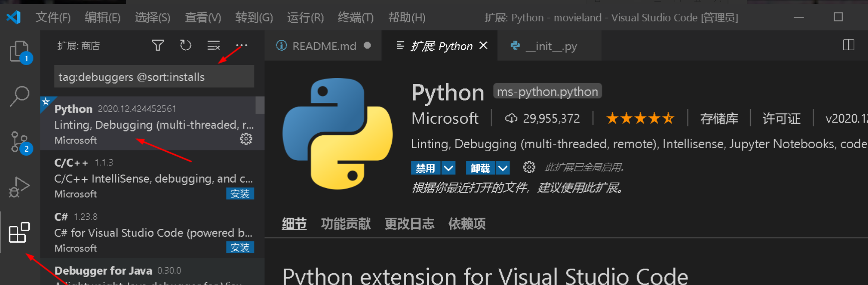Close the 扩展 Python tab

tap(483, 45)
